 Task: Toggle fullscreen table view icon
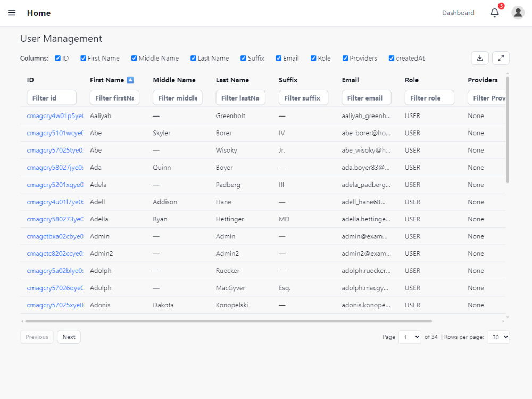coord(501,58)
